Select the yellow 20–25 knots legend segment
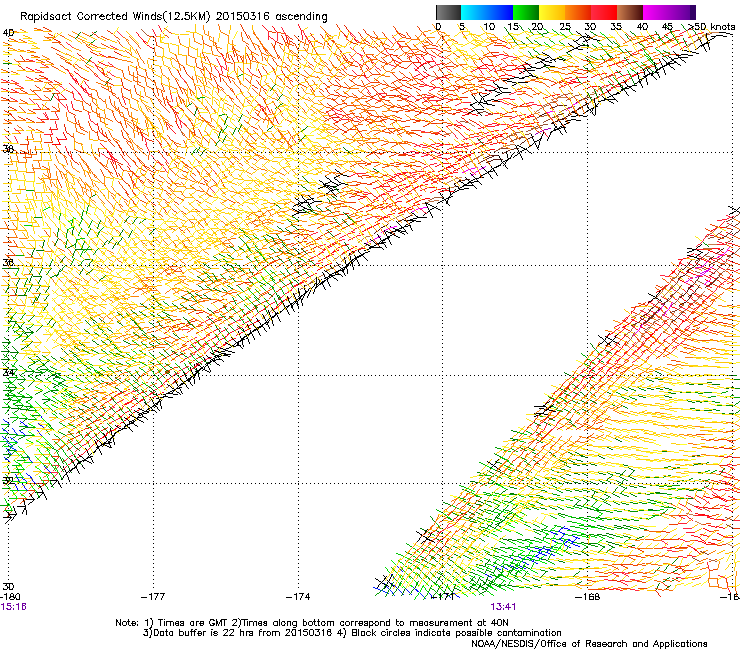The image size is (740, 650). click(x=552, y=12)
